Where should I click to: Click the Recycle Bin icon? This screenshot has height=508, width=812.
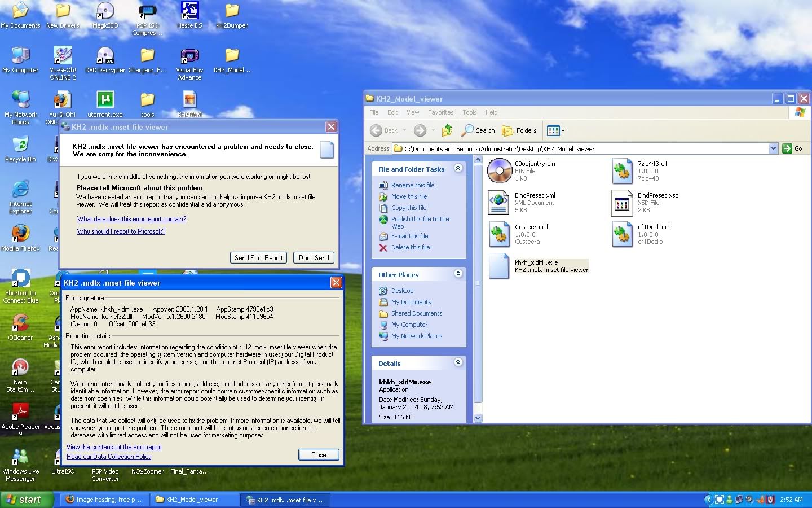(20, 149)
